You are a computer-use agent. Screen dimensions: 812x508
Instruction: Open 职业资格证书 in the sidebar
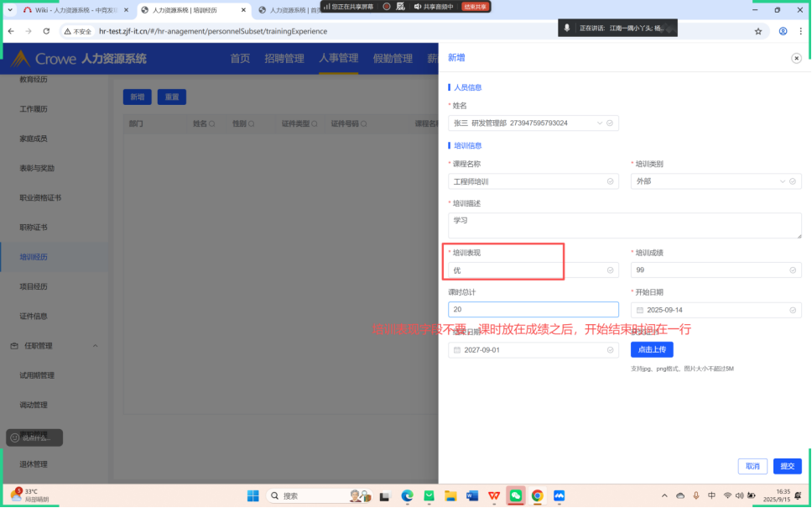(x=40, y=197)
